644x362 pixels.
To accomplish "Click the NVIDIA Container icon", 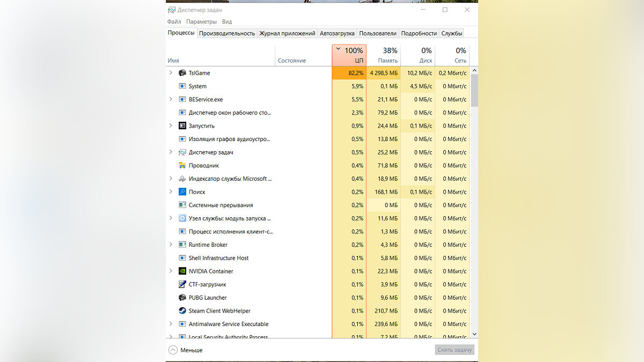I will tap(182, 271).
